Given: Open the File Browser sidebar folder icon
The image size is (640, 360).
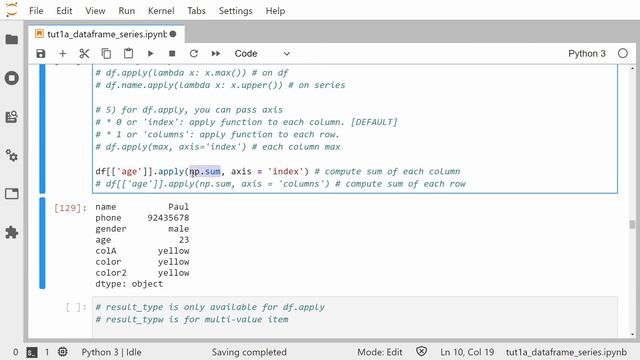Looking at the screenshot, I should [12, 40].
